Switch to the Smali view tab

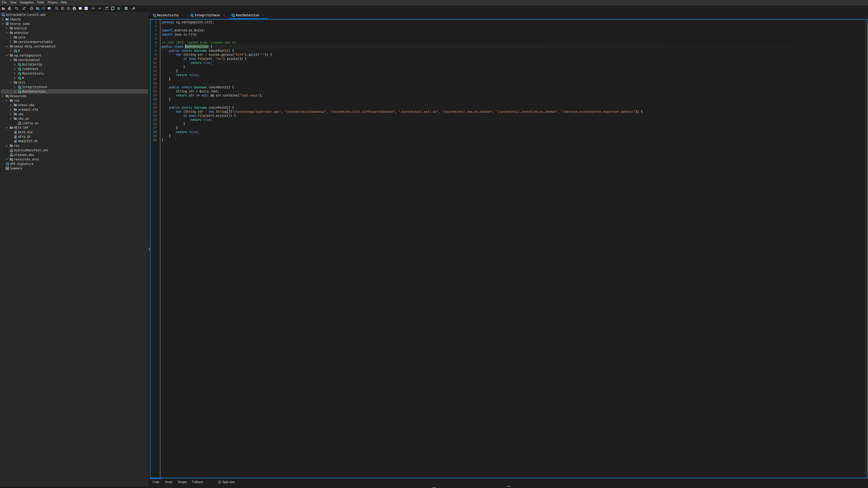[x=168, y=482]
